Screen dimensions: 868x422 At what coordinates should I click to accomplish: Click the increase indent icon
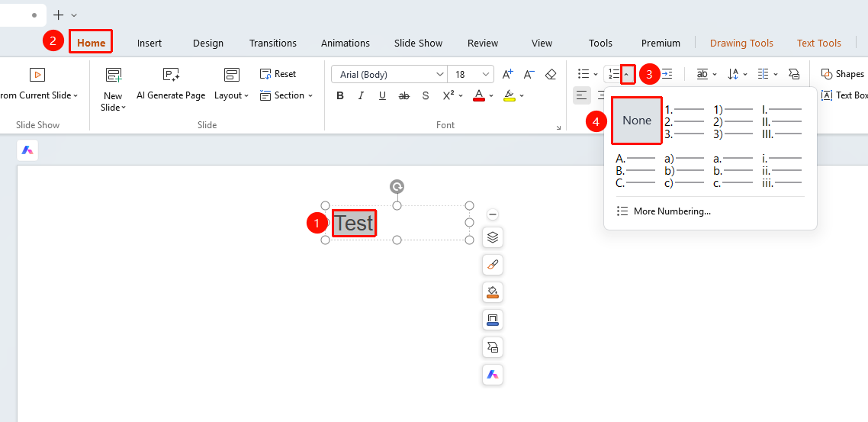click(667, 74)
